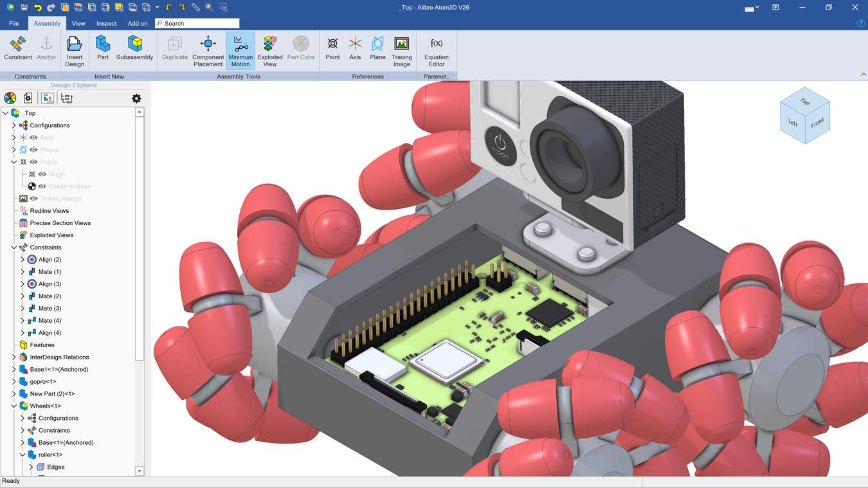Open the Component Placement tool
The width and height of the screenshot is (868, 488).
(208, 48)
